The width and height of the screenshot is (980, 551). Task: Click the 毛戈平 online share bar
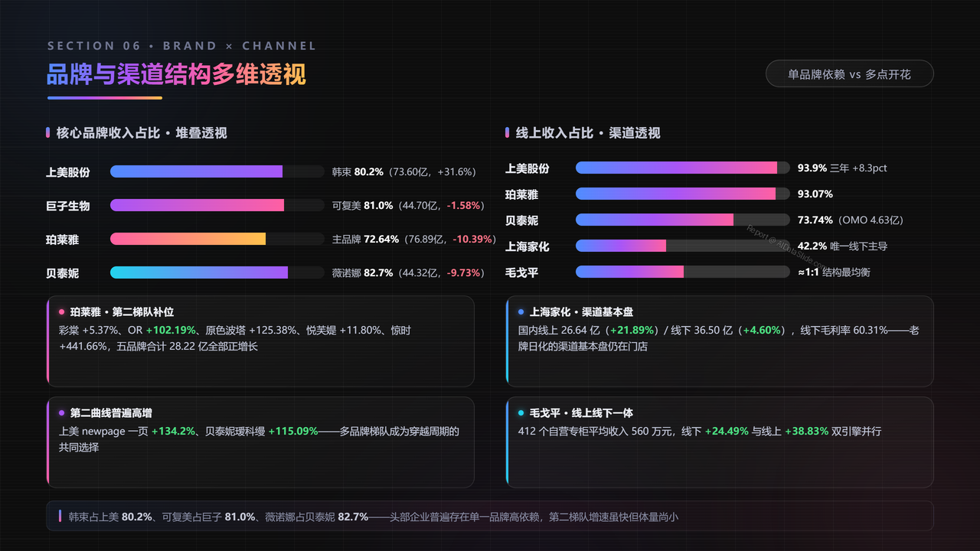pyautogui.click(x=683, y=272)
